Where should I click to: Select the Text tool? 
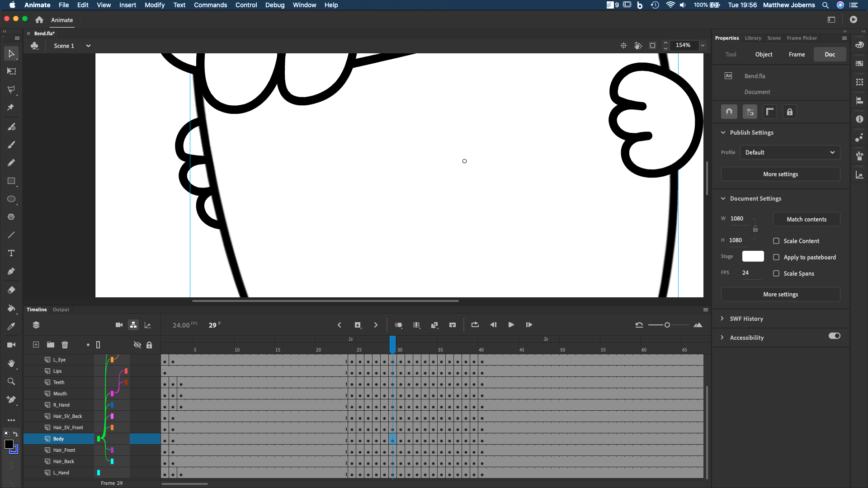11,253
